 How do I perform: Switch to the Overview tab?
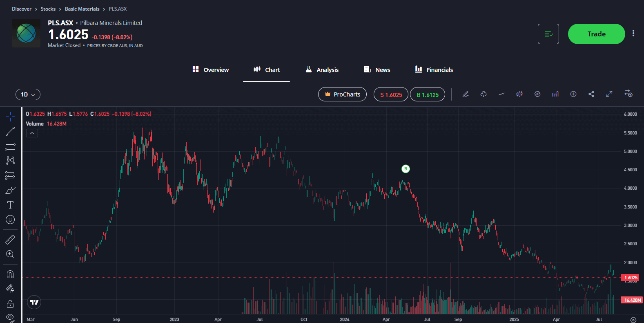[211, 70]
